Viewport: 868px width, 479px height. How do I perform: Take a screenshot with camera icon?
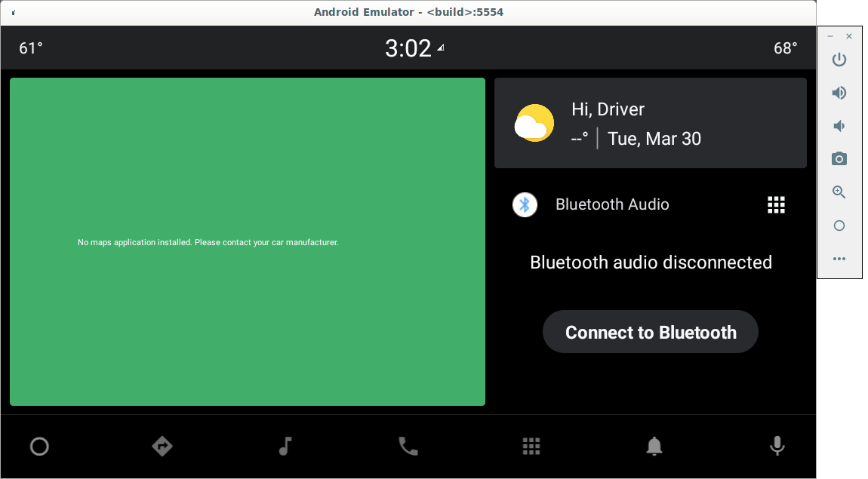[839, 159]
